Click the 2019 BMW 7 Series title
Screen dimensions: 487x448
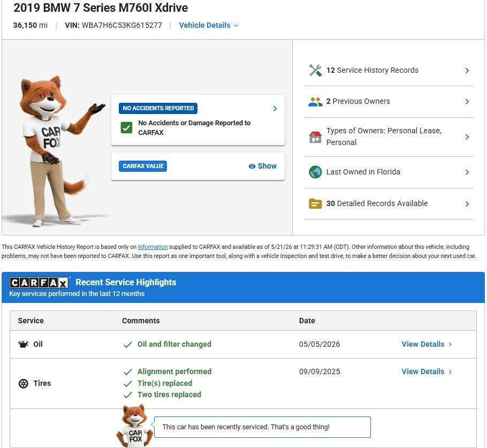click(x=101, y=8)
